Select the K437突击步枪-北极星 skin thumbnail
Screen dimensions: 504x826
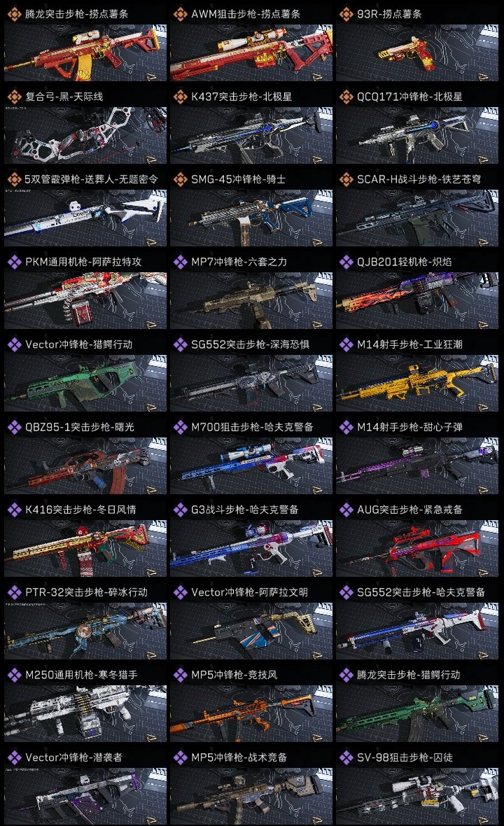tap(251, 135)
